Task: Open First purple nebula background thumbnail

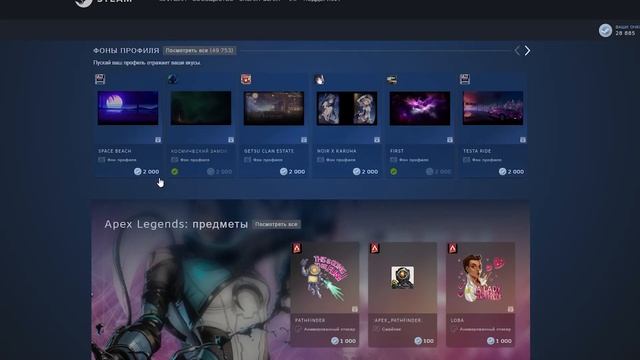Action: coord(420,108)
